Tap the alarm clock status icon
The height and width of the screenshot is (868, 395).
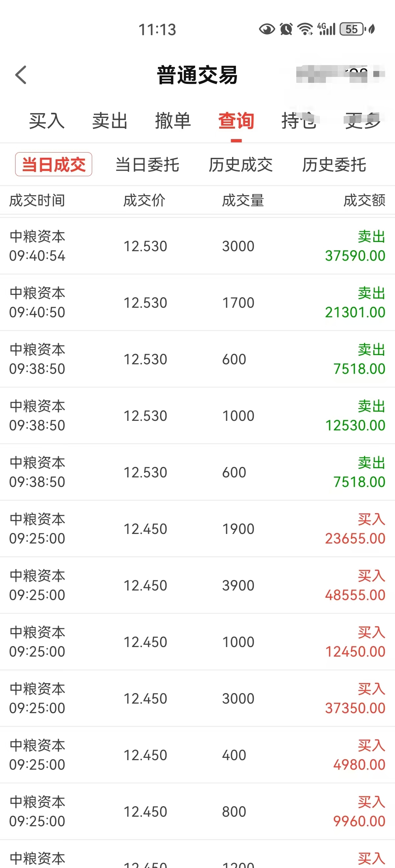[x=286, y=29]
